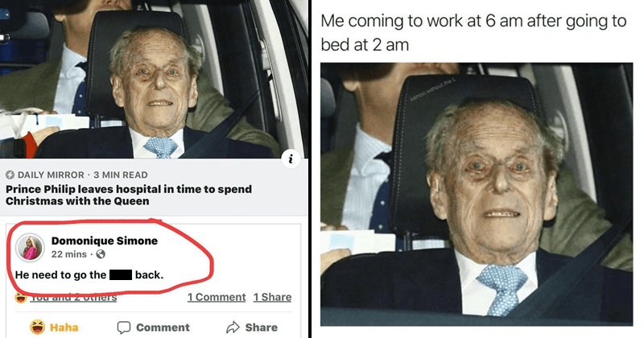Screen dimensions: 644x338
Task: Click the globe public privacy icon
Action: tap(101, 254)
